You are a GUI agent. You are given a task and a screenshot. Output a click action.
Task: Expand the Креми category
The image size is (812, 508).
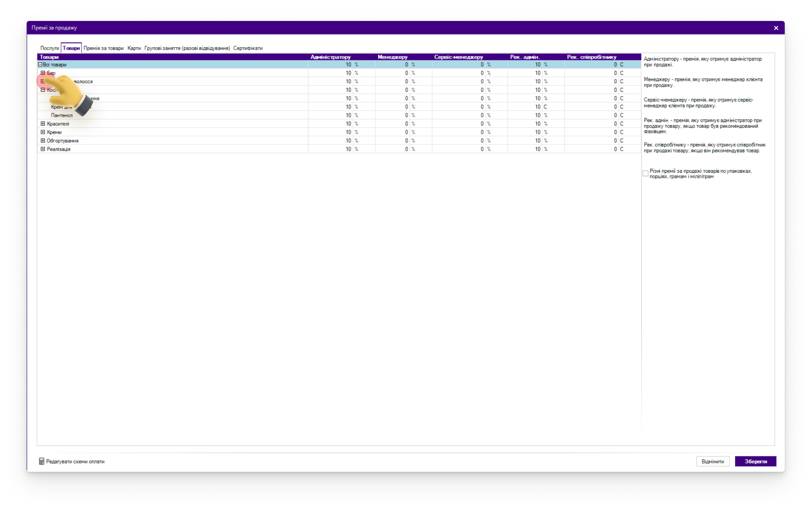43,132
